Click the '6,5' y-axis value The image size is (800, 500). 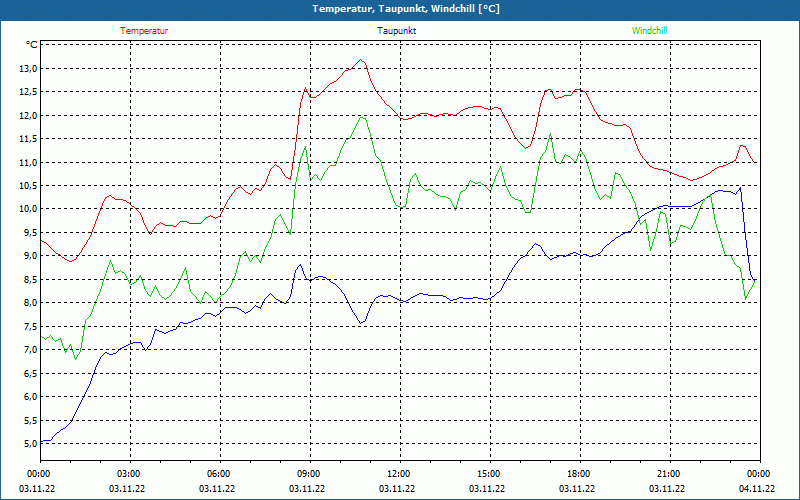click(31, 373)
